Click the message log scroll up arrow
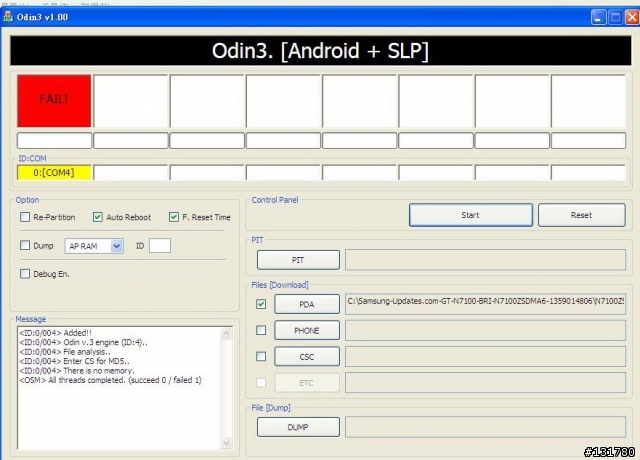The height and width of the screenshot is (460, 640). [x=226, y=333]
